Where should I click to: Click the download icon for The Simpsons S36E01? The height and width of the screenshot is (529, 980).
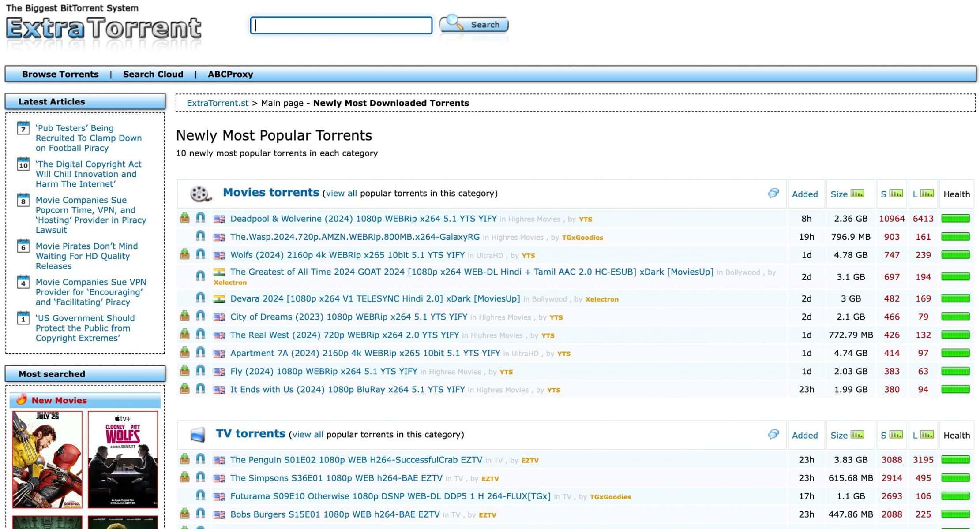point(185,477)
